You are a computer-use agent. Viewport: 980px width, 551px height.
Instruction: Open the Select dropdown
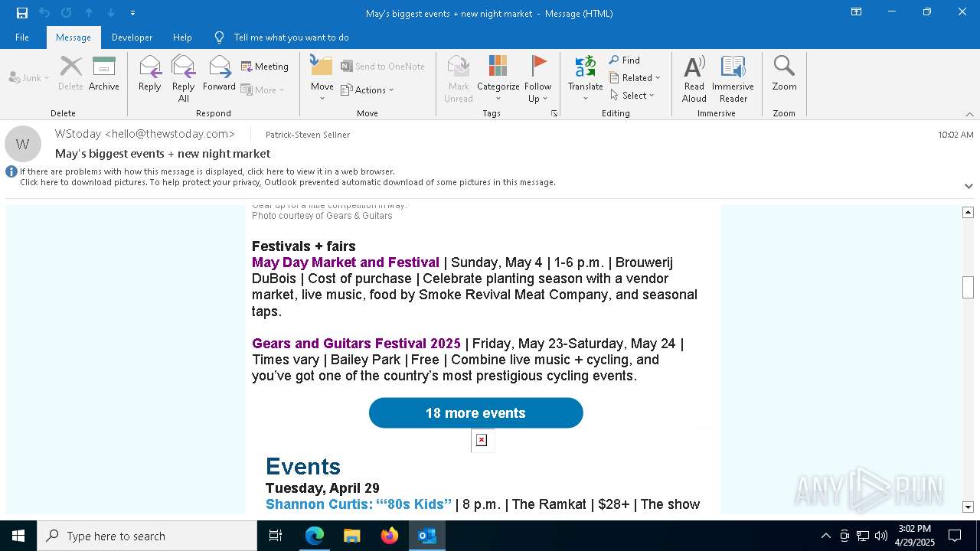tap(632, 96)
